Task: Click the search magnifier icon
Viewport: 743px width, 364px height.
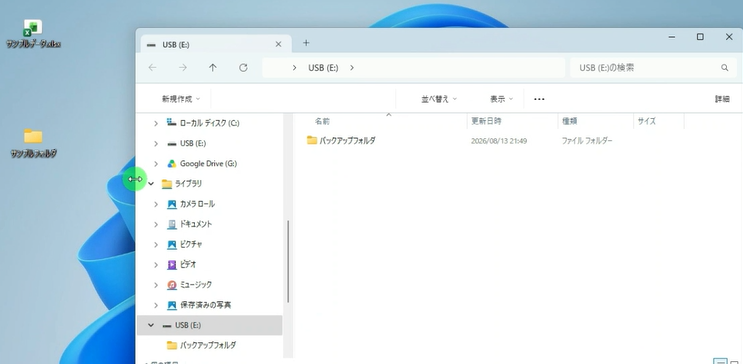Action: point(725,68)
